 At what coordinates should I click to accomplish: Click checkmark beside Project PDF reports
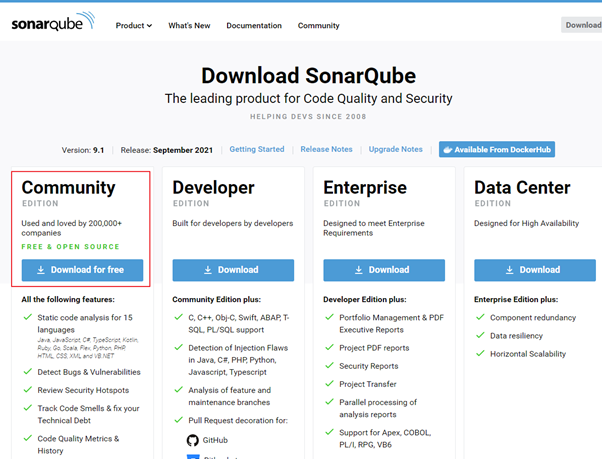(329, 347)
